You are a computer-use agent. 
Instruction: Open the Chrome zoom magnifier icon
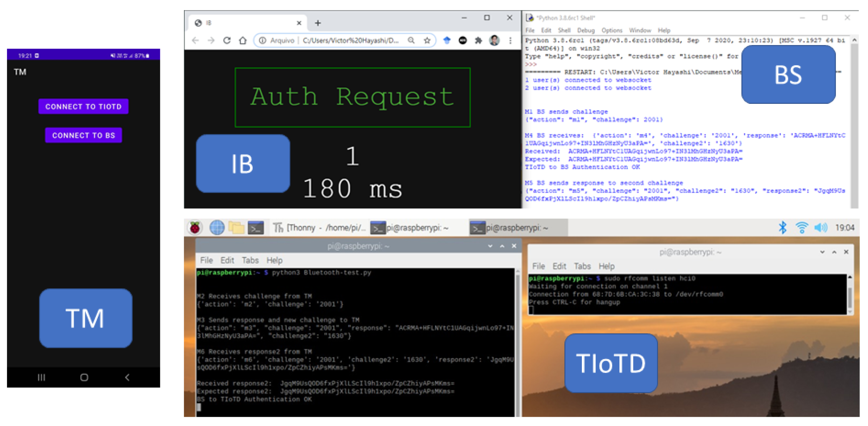411,40
